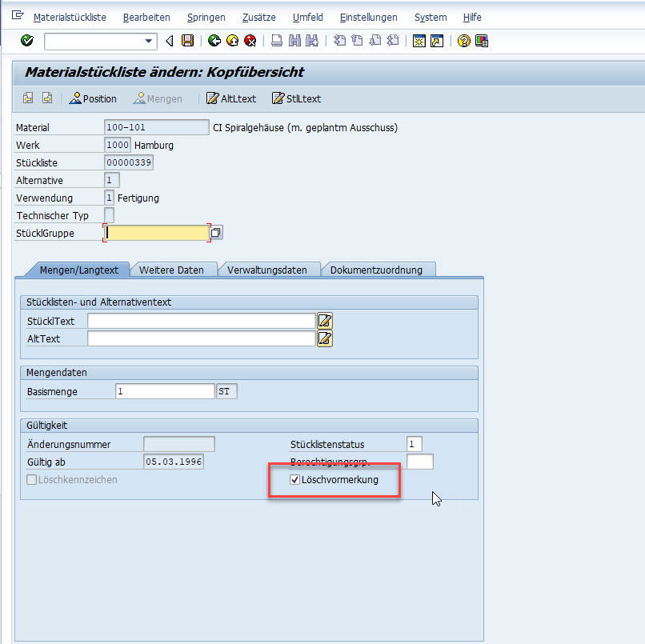This screenshot has height=644, width=645.
Task: Open the Springen menu
Action: (206, 17)
